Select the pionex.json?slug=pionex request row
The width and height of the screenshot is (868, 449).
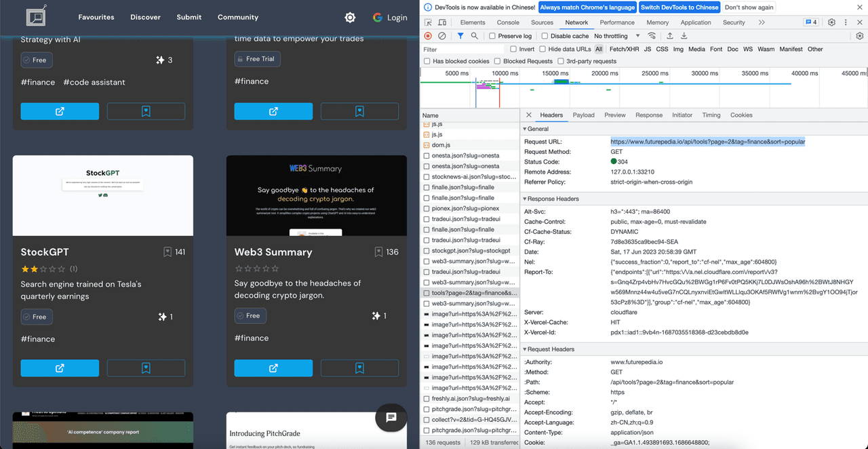point(470,209)
